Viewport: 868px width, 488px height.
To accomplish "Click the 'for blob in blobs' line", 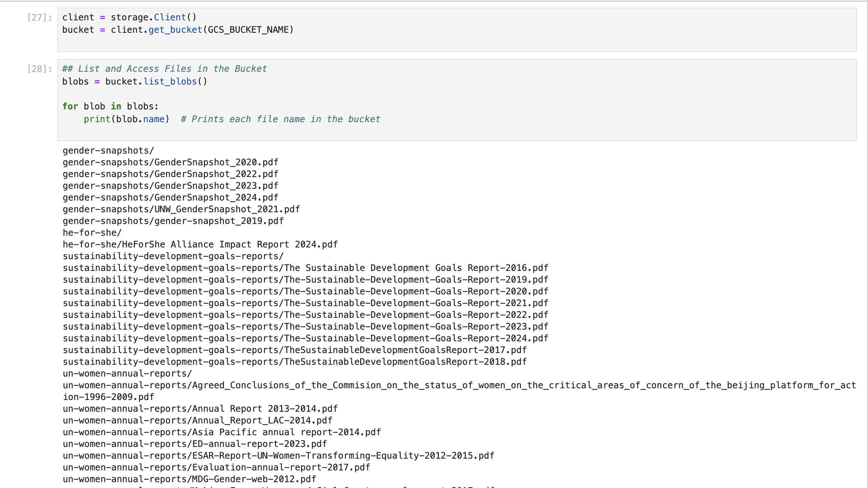I will 110,106.
